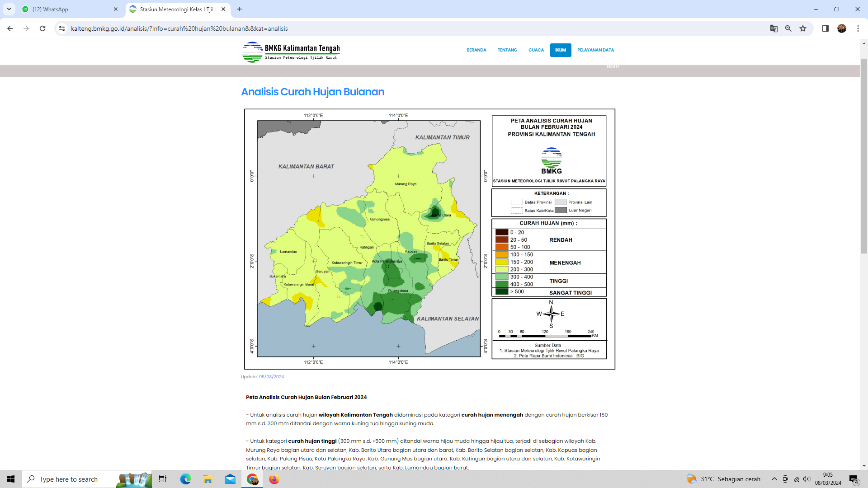868x488 pixels.
Task: Click the > 500 legend swatch
Action: [502, 292]
